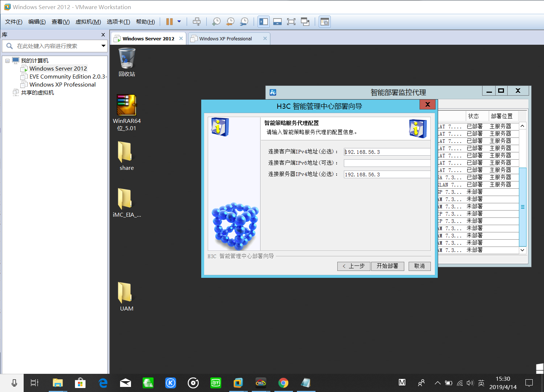Click the 连接客户端IPv6地址 input field
The image size is (544, 392).
pyautogui.click(x=387, y=163)
